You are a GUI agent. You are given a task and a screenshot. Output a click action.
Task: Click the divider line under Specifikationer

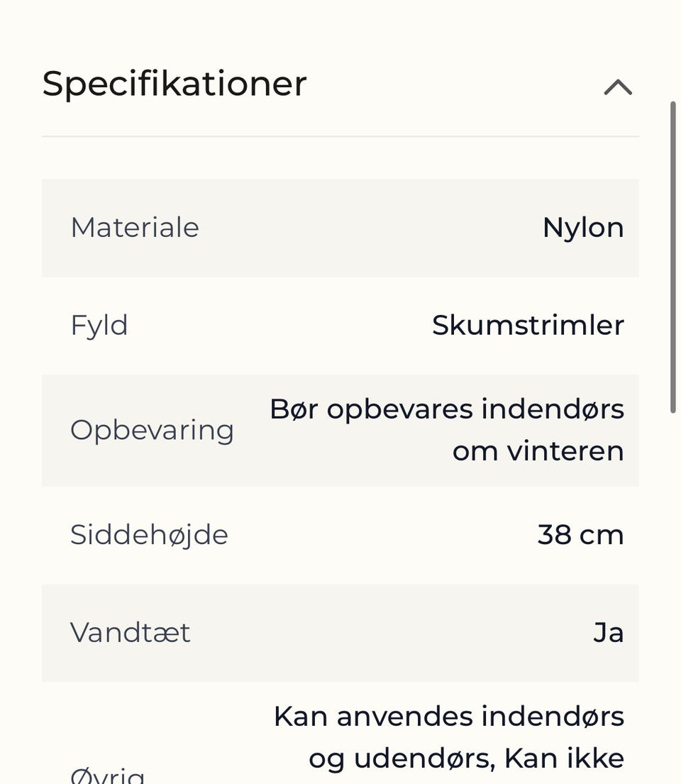340,136
